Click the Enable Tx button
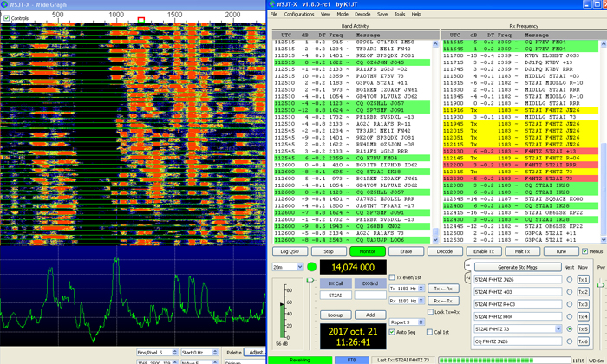Viewport: 607px width, 364px height. click(484, 251)
